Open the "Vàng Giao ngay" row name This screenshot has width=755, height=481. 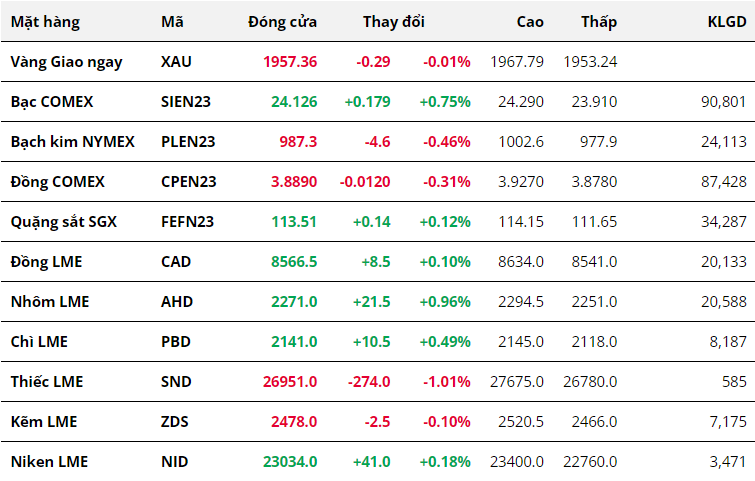pyautogui.click(x=66, y=61)
